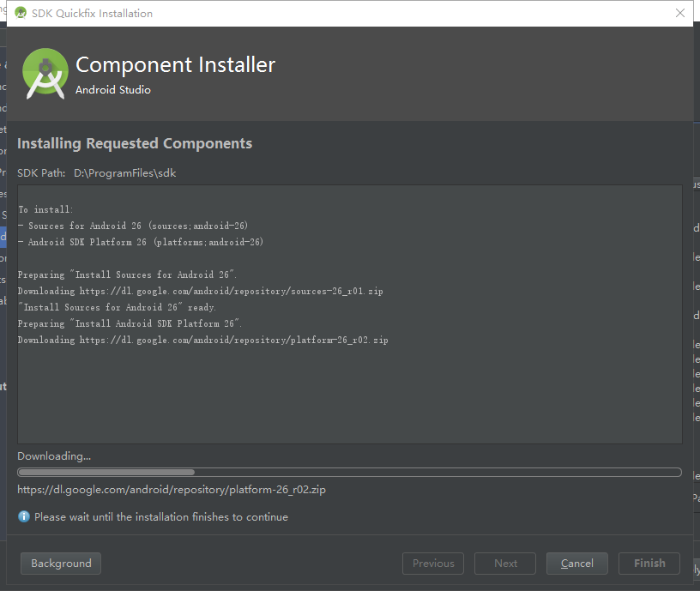Image resolution: width=700 pixels, height=591 pixels.
Task: Click the 'SDK Path:' label
Action: click(x=41, y=173)
